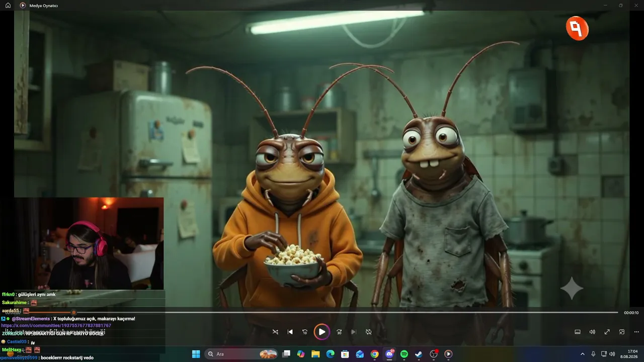Click the Sakurahime username in chat

click(x=15, y=303)
